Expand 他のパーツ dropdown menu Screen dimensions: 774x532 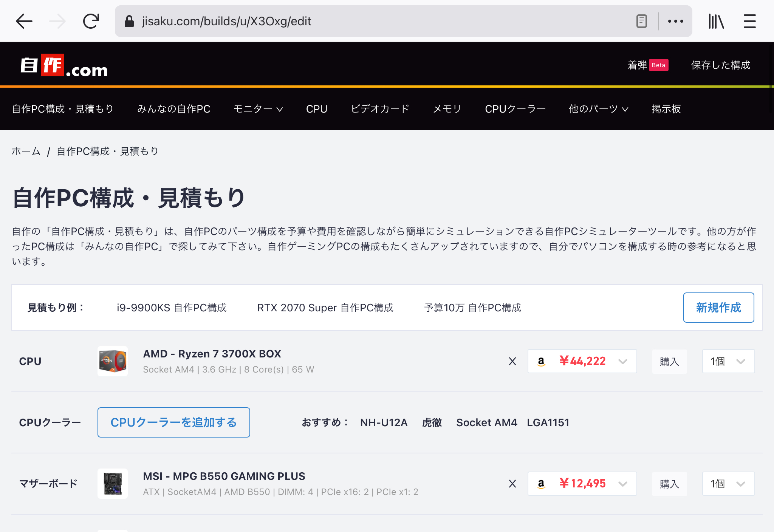tap(599, 109)
